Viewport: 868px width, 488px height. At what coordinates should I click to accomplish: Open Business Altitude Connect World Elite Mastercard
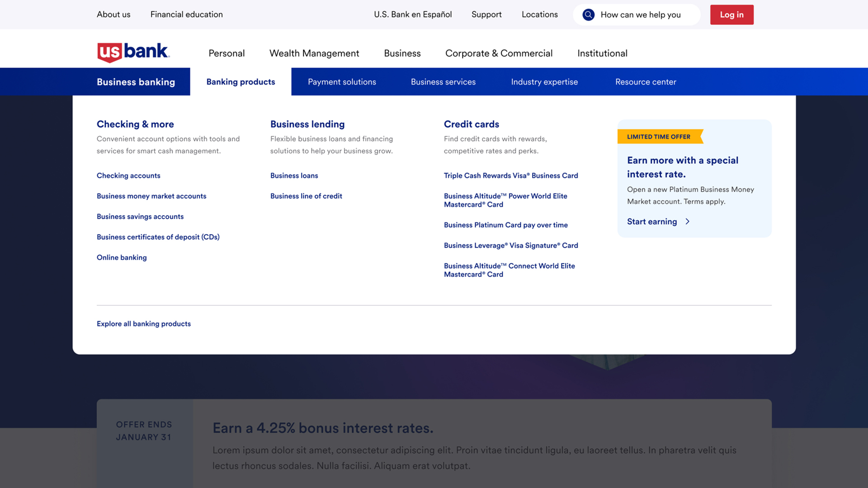(x=509, y=270)
